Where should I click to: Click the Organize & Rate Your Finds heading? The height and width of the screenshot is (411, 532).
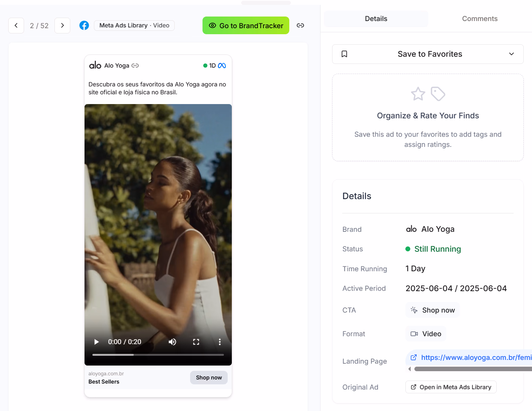tap(428, 116)
